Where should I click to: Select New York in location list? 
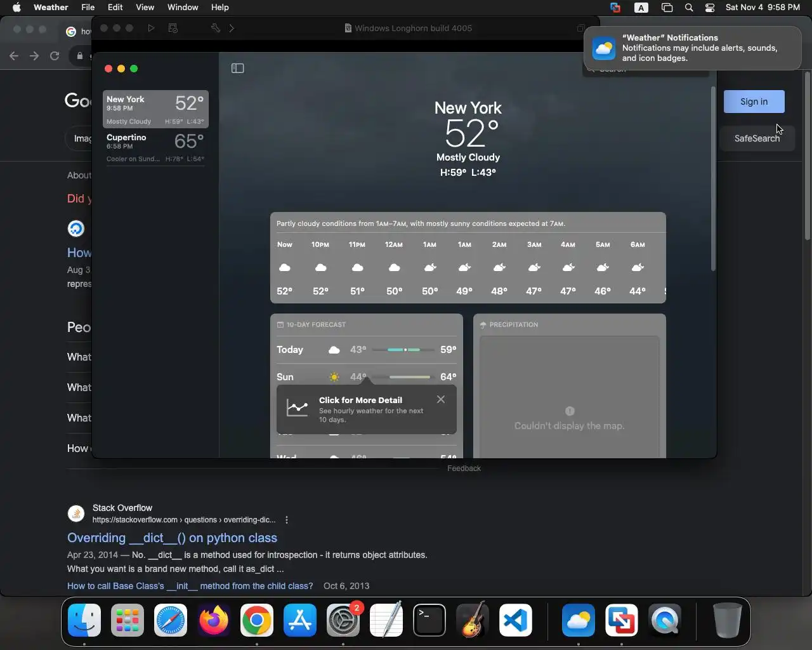155,109
